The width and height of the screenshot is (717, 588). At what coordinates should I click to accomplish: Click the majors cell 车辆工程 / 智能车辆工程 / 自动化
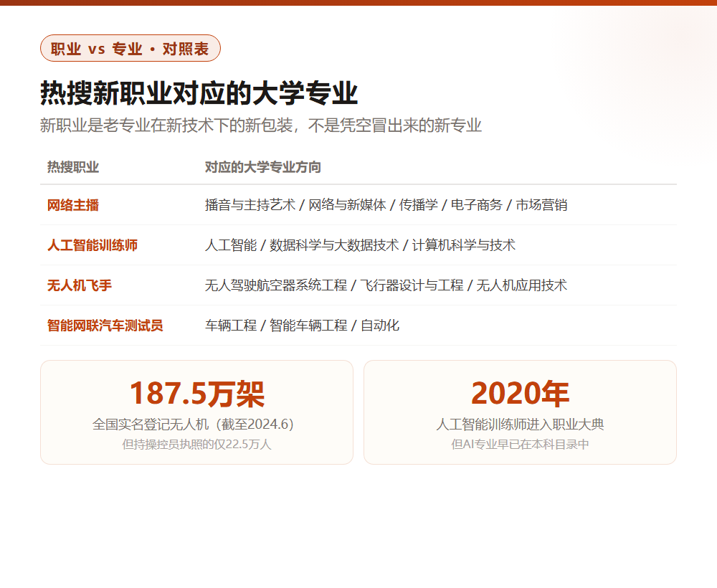(303, 326)
